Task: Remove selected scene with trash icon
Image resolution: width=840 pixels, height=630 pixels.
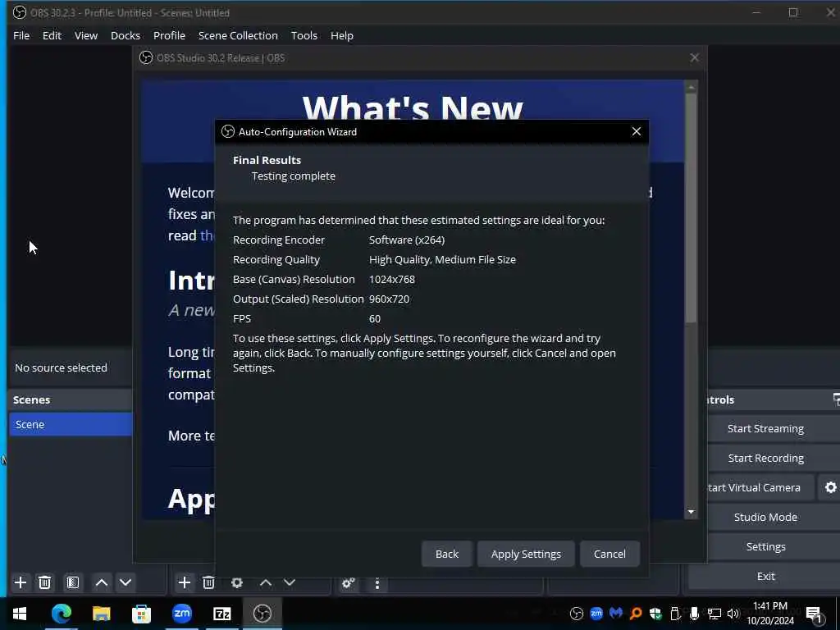Action: point(45,582)
